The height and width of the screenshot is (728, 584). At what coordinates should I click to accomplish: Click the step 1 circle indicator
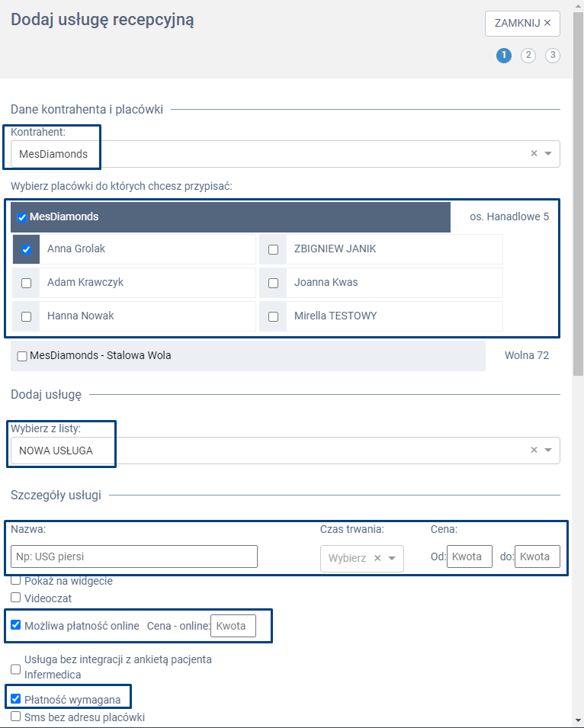pos(503,56)
